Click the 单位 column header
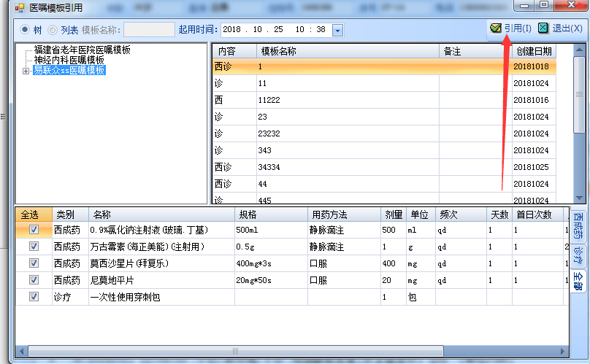Viewport: 590px width, 364px height. coord(421,214)
